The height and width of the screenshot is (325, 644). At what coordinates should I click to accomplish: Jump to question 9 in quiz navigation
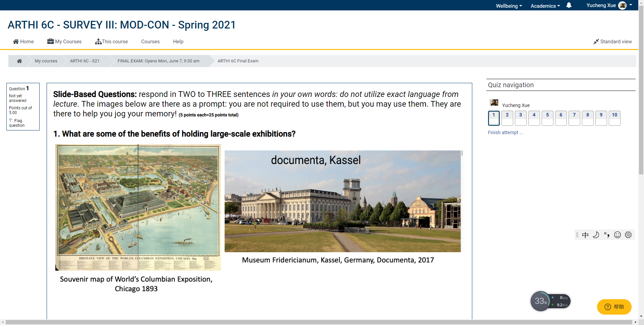click(601, 118)
